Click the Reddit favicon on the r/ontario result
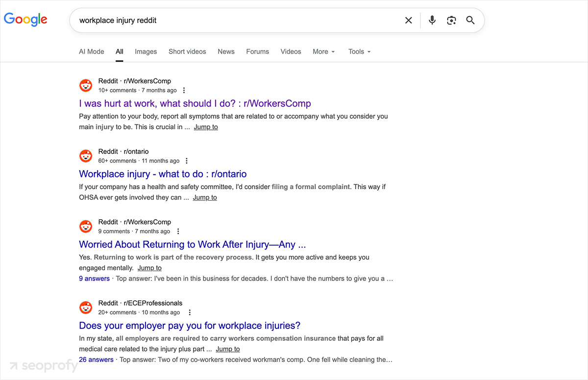This screenshot has width=588, height=380. 86,156
